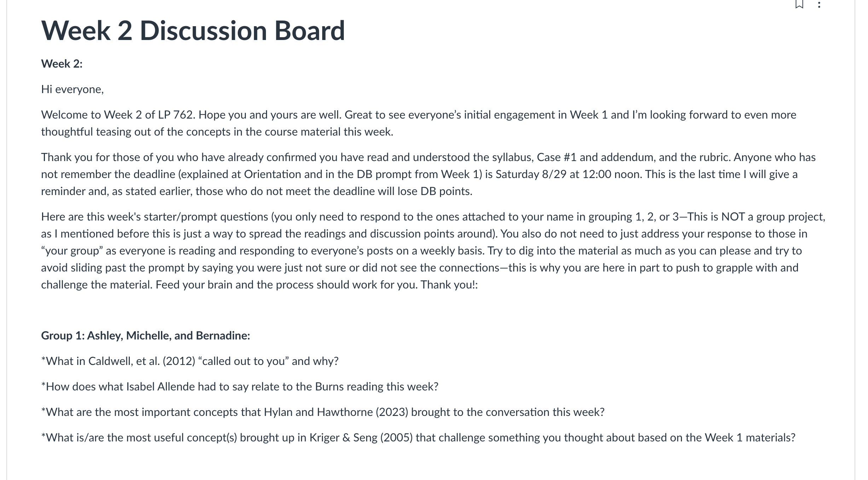868x480 pixels.
Task: Click the Isabel Allende and Burns reading question
Action: coord(240,387)
